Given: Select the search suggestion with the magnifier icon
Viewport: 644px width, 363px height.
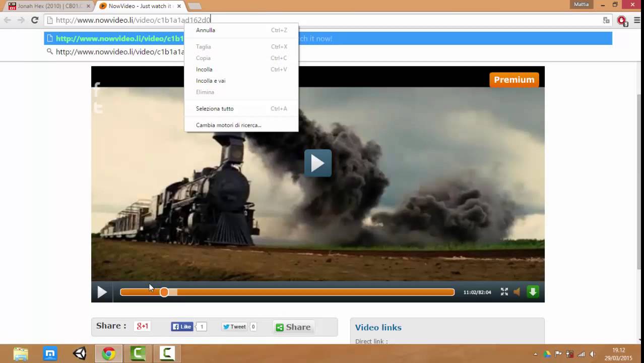Looking at the screenshot, I should [328, 51].
